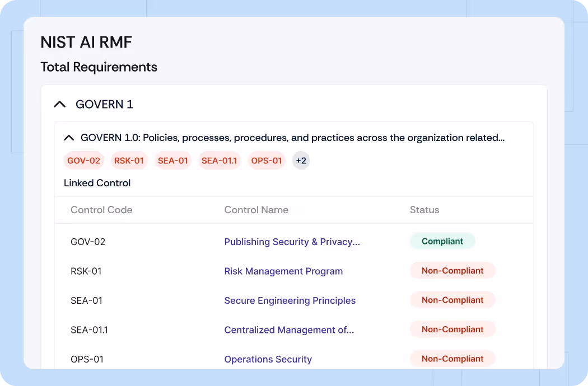Open Centralized Management of control link

tap(289, 330)
